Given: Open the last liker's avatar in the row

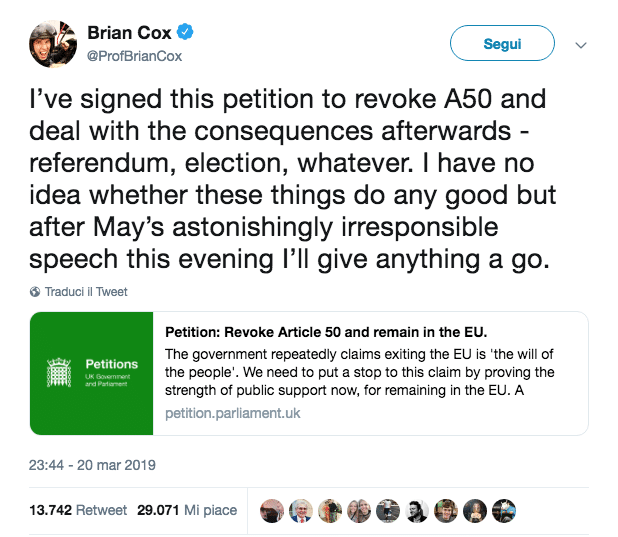Looking at the screenshot, I should pos(505,510).
